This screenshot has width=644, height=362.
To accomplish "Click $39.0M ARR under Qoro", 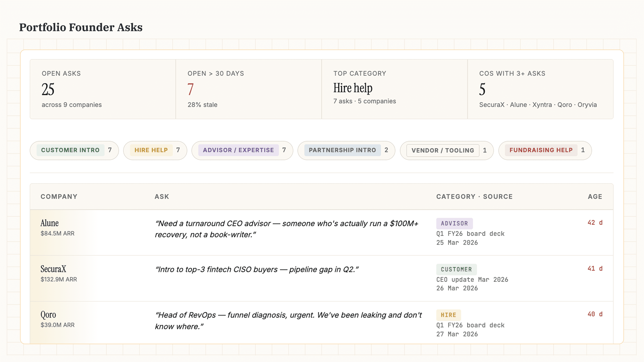I will (x=58, y=325).
